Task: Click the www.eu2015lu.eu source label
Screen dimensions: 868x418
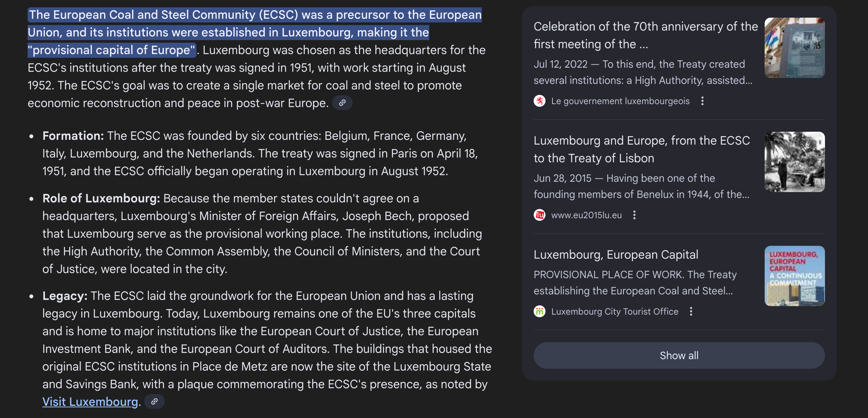Action: (x=586, y=215)
